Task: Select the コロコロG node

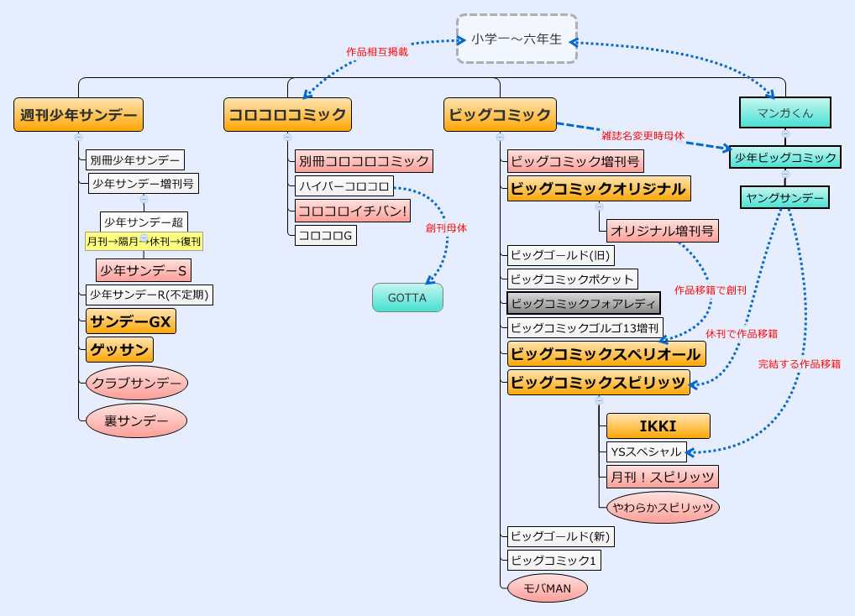Action: (326, 236)
